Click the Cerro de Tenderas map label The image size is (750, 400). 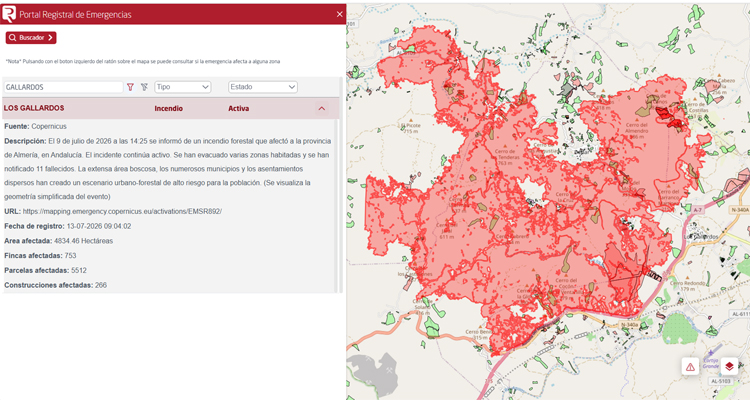tap(505, 157)
